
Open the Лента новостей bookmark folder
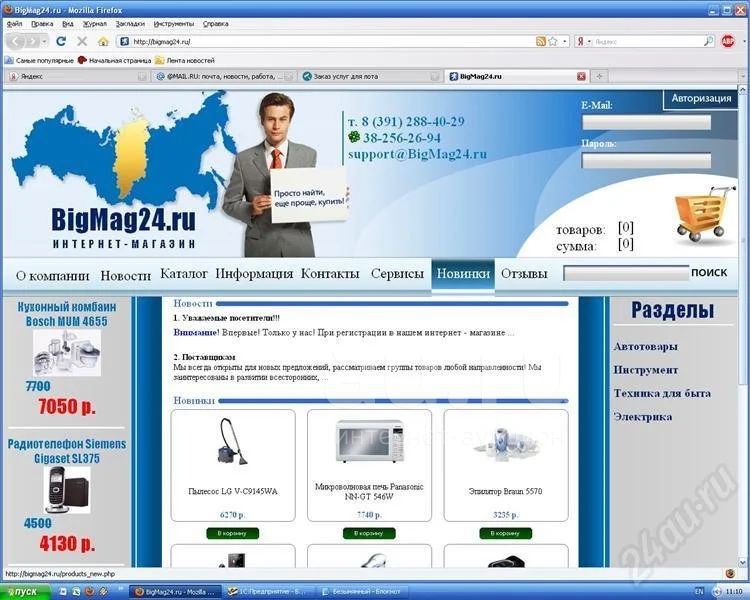(x=185, y=61)
